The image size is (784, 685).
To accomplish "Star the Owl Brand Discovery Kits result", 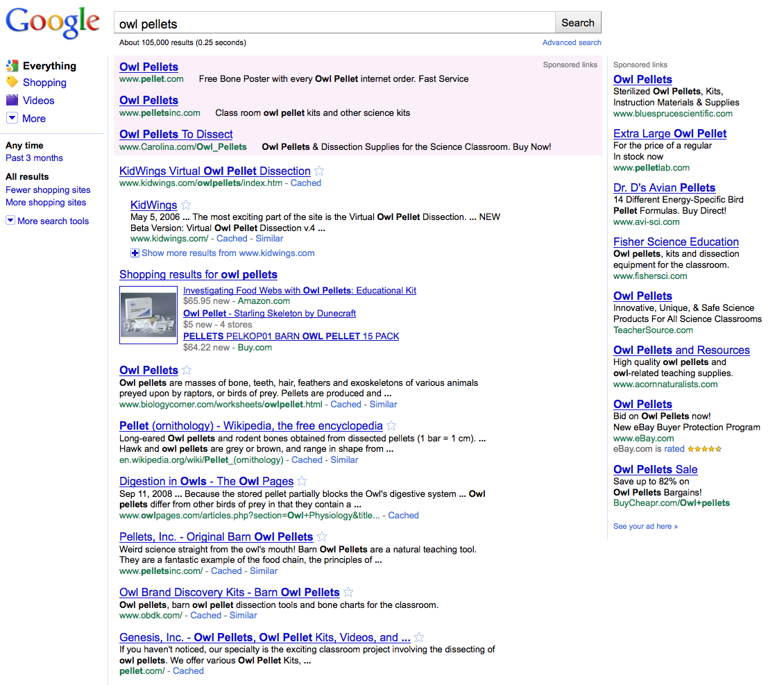I will pos(348,592).
